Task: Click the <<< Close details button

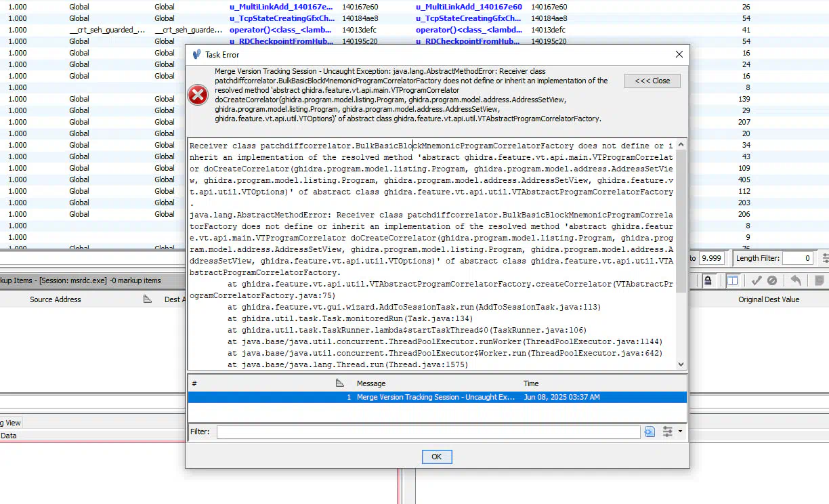Action: [x=652, y=81]
